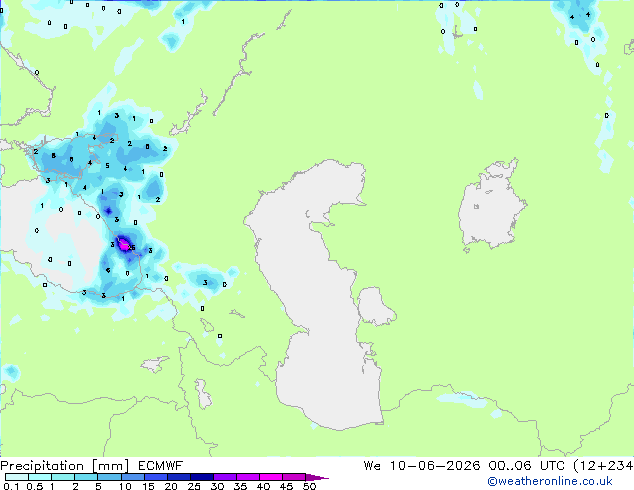
Task: Pick the legend swatch between 20 and 25
Action: [x=179, y=477]
